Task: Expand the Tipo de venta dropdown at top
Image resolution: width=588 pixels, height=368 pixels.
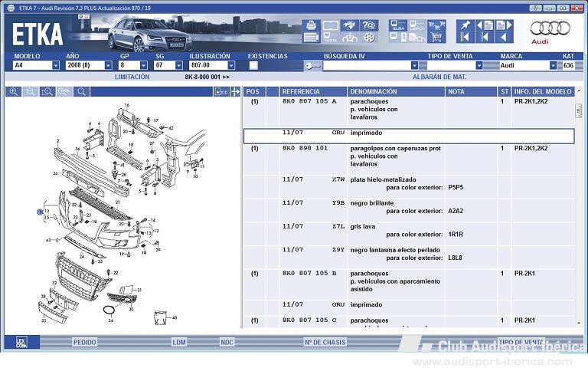Action: click(x=479, y=65)
